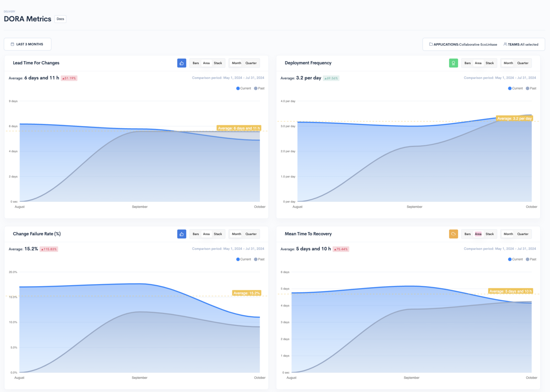The width and height of the screenshot is (550, 392).
Task: Click the Teams people icon
Action: pyautogui.click(x=505, y=44)
